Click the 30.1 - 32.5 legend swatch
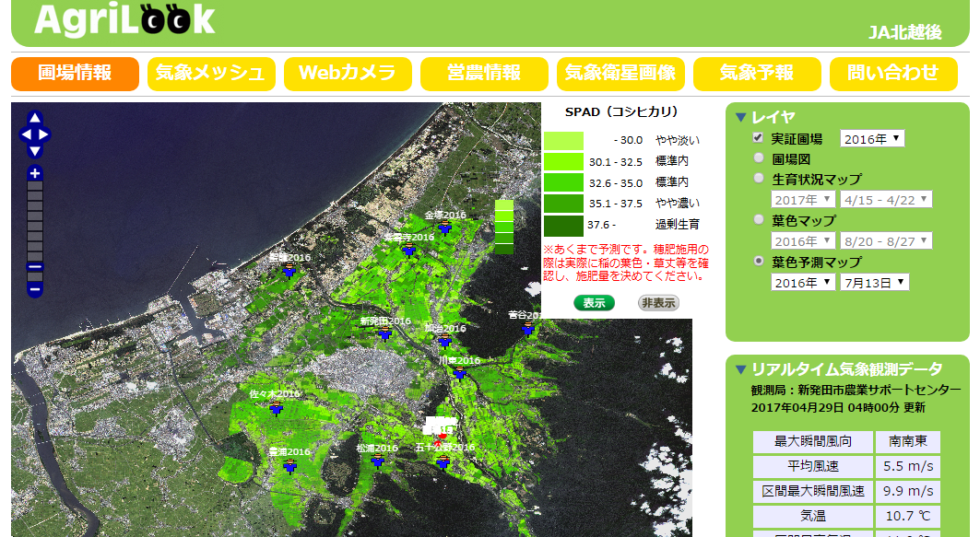The image size is (980, 537). click(563, 162)
